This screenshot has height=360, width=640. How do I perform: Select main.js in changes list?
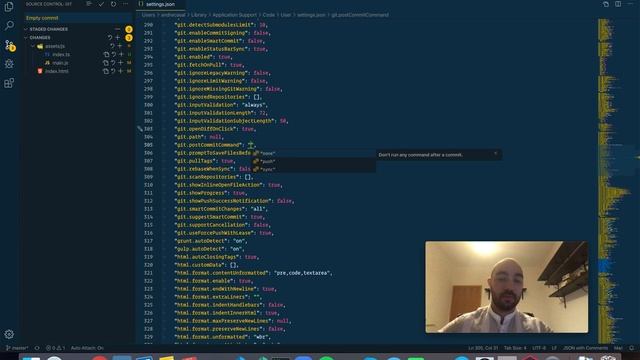coord(60,63)
